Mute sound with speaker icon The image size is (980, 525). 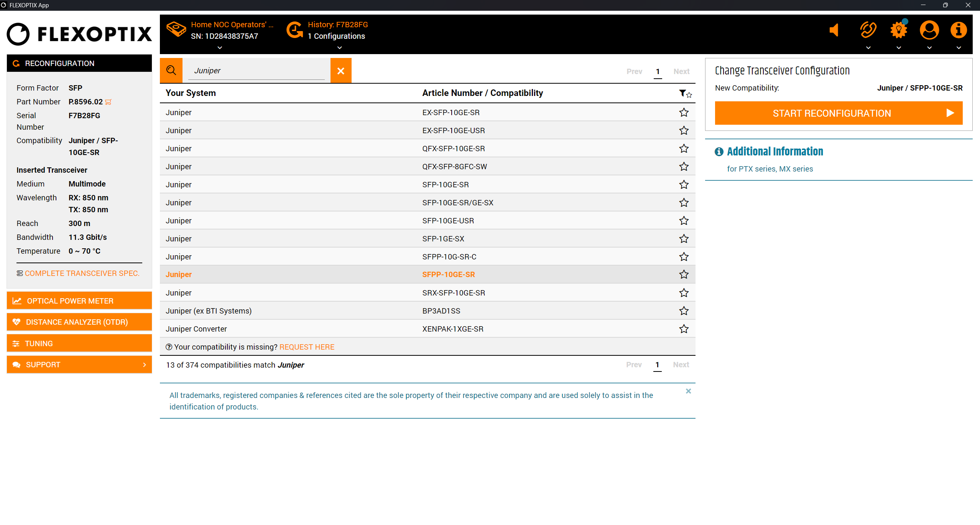pos(834,30)
